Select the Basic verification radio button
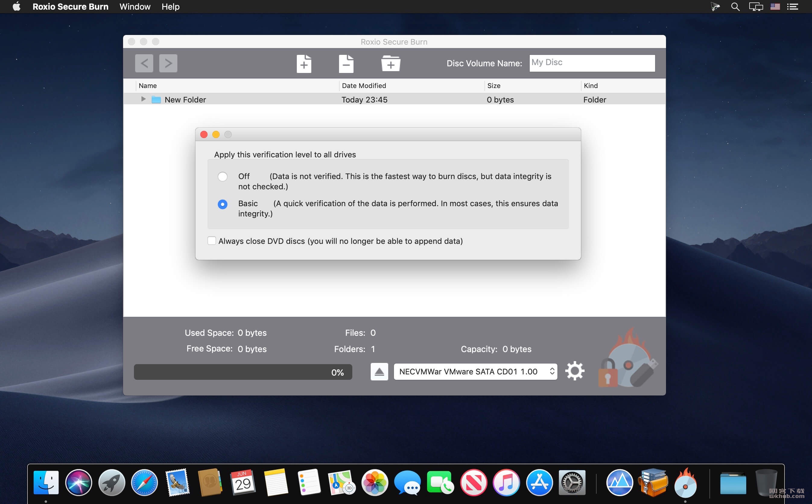 222,204
